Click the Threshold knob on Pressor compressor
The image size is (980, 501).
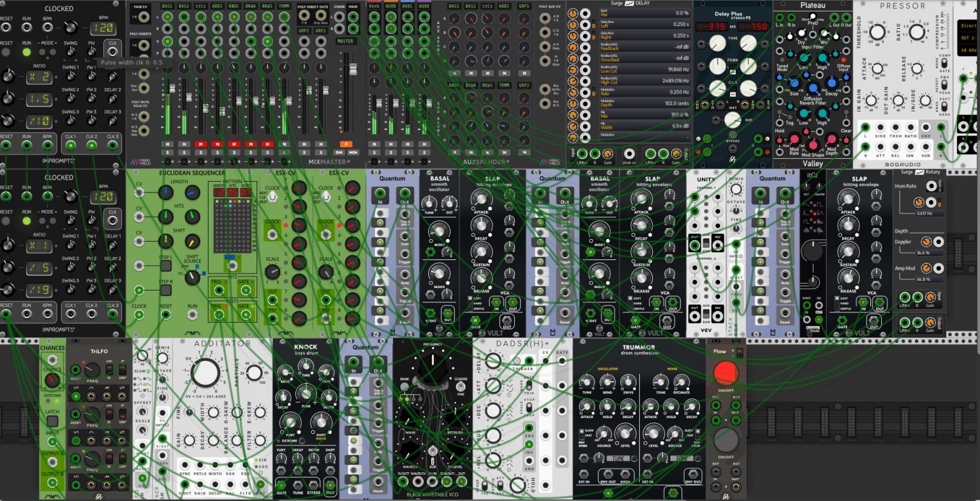[877, 33]
